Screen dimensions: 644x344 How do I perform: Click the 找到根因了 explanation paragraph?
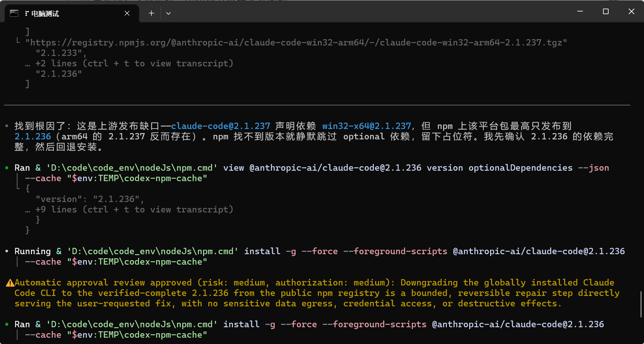pyautogui.click(x=314, y=136)
